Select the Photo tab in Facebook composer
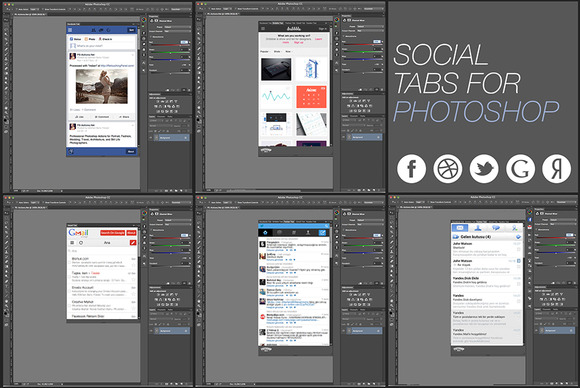Screen dimensions: 580x388 (90, 39)
